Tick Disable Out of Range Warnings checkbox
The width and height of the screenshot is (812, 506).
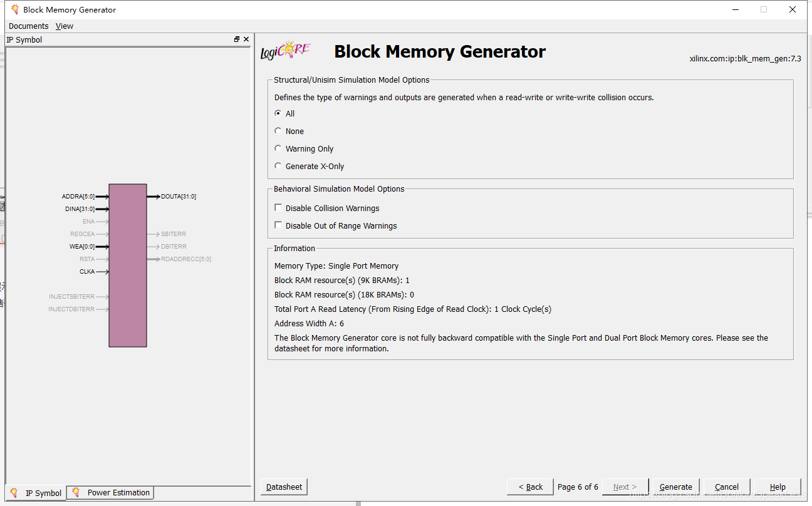(279, 225)
